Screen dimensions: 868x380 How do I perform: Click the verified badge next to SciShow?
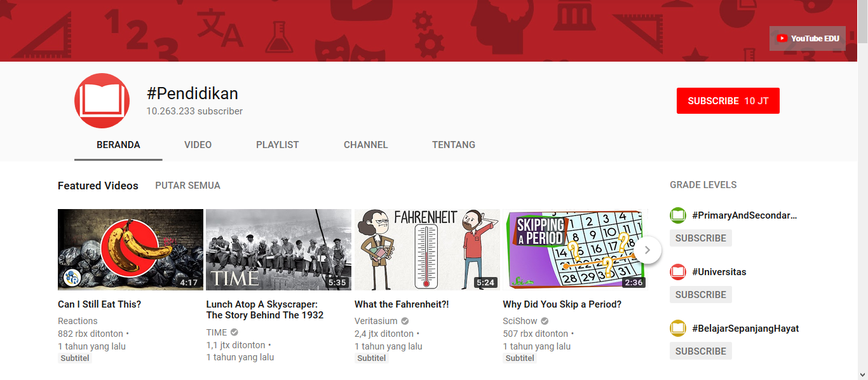point(545,321)
